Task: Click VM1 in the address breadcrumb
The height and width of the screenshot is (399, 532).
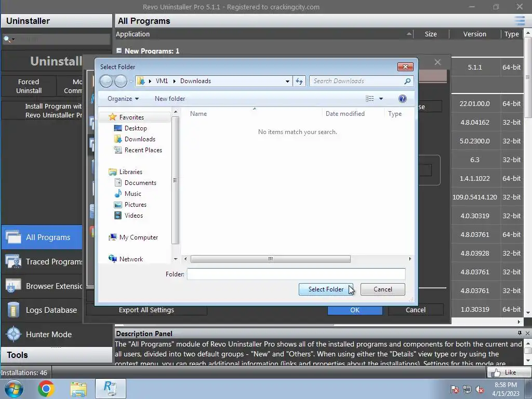Action: 162,81
